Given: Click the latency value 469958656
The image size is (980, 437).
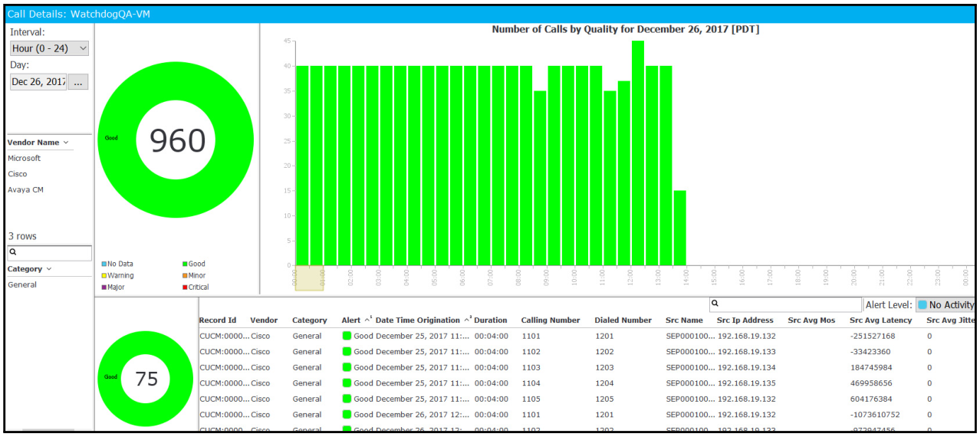Looking at the screenshot, I should point(871,383).
